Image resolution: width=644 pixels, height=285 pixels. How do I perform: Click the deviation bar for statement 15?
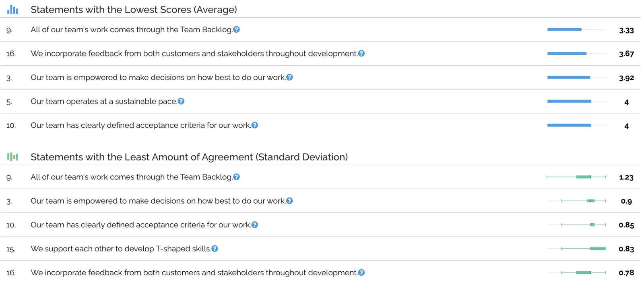point(598,249)
